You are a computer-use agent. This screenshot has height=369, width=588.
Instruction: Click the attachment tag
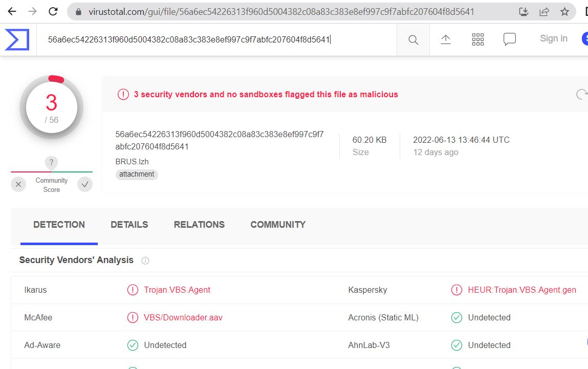[x=137, y=175]
